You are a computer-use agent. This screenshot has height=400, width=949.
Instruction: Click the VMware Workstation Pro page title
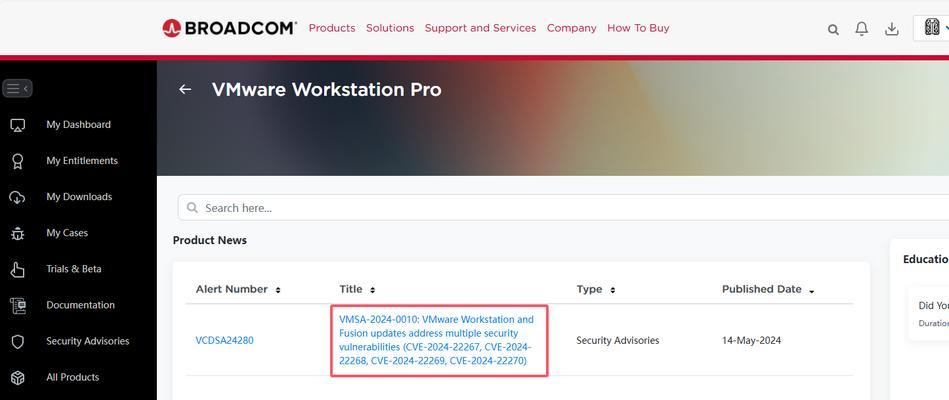[x=326, y=90]
